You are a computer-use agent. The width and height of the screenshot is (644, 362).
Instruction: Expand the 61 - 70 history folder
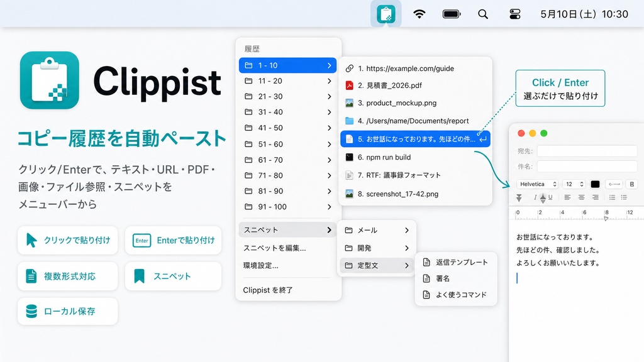287,160
